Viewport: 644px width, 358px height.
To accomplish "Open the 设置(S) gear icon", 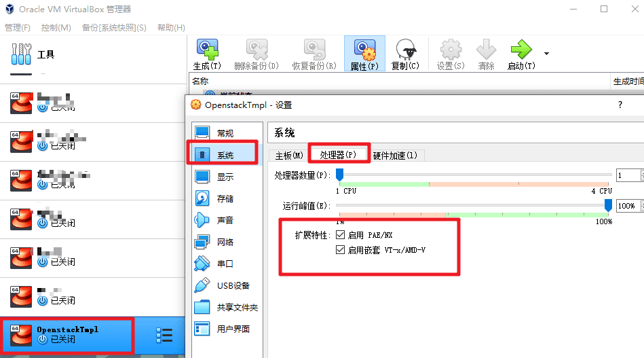I will (451, 50).
